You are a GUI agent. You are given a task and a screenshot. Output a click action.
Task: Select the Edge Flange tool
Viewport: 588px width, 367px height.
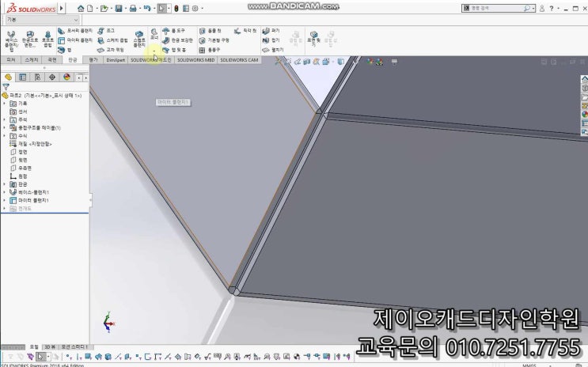(x=75, y=31)
